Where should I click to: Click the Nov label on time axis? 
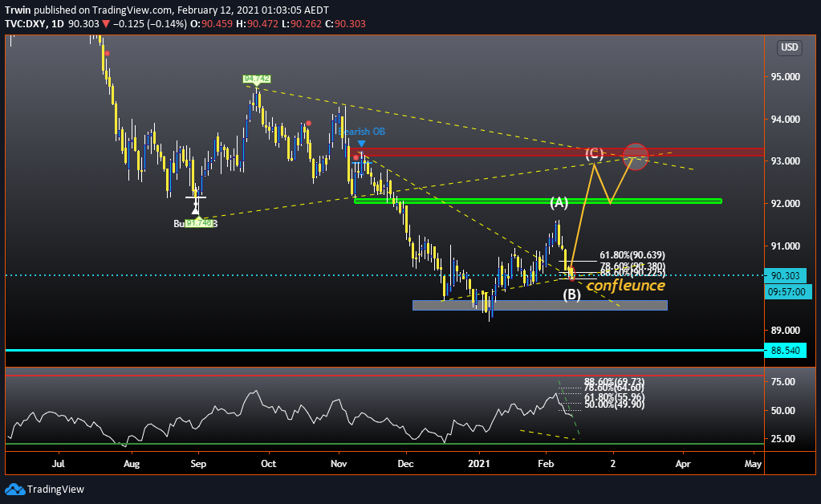[339, 464]
